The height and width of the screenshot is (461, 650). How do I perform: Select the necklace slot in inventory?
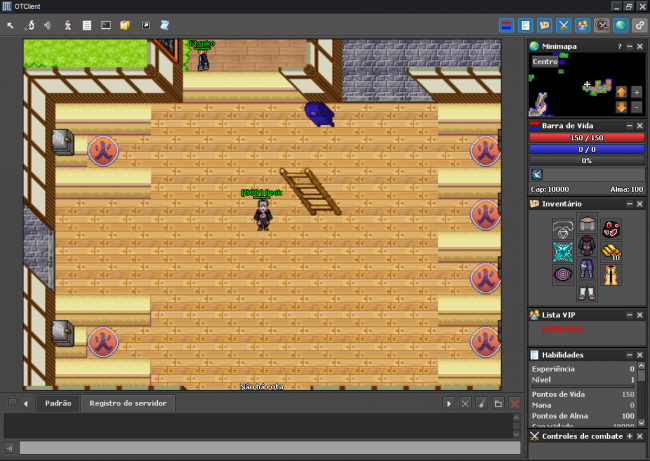coord(563,230)
